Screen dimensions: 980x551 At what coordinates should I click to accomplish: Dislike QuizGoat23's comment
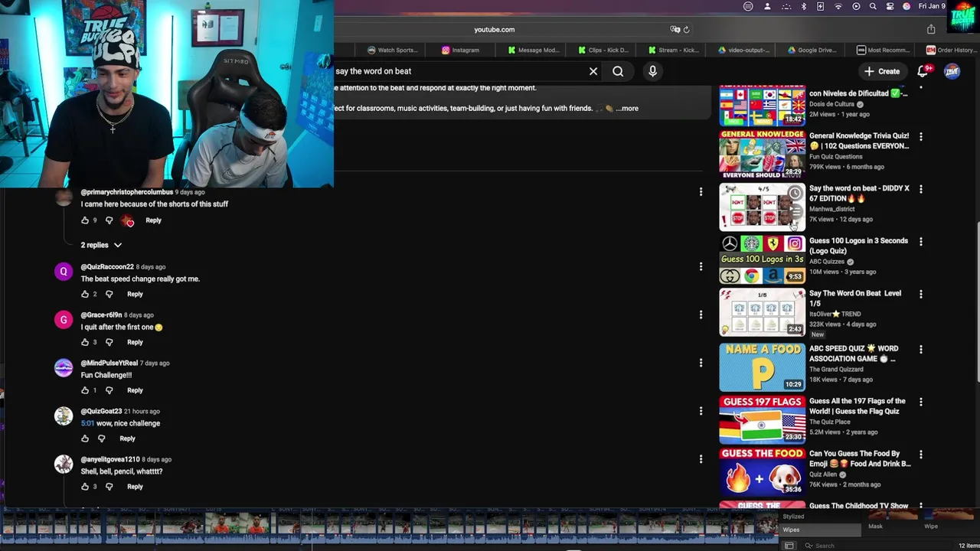point(101,439)
